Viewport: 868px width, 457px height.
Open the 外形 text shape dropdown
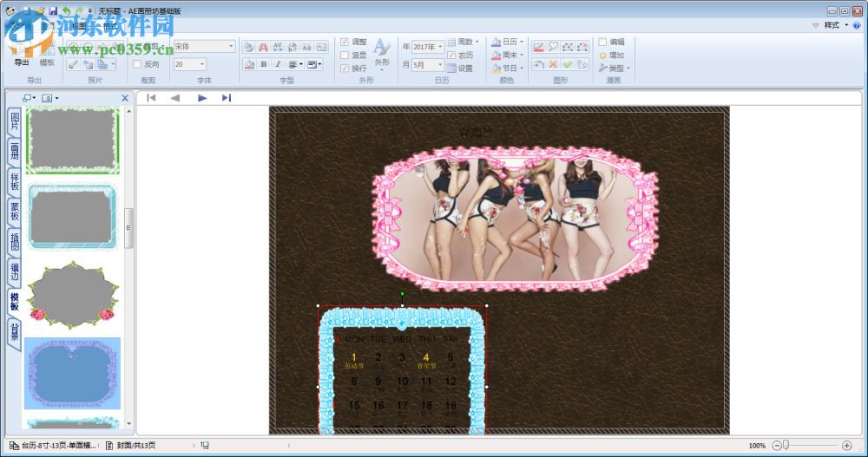(382, 55)
